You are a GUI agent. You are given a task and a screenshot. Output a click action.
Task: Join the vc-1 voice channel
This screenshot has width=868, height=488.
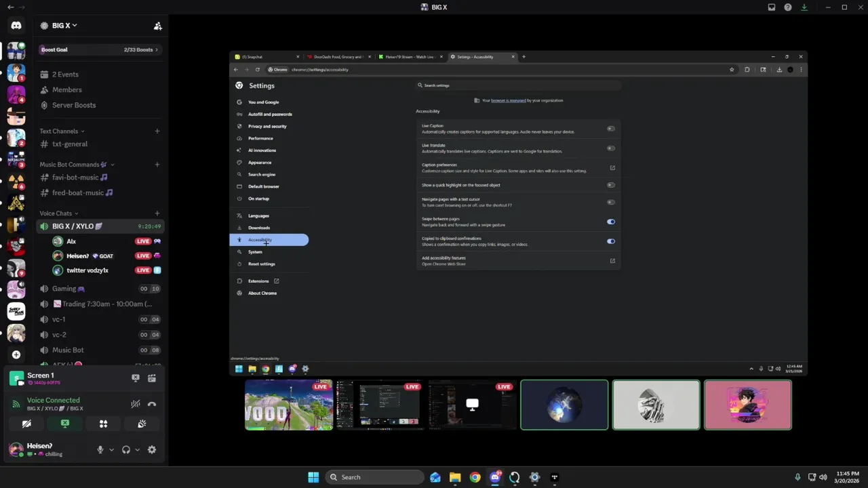click(99, 319)
